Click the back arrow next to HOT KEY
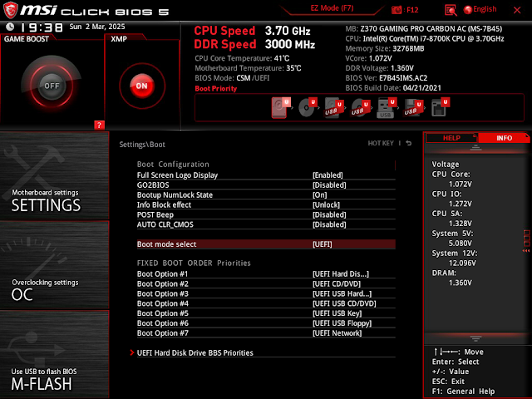The width and height of the screenshot is (532, 399). 409,143
